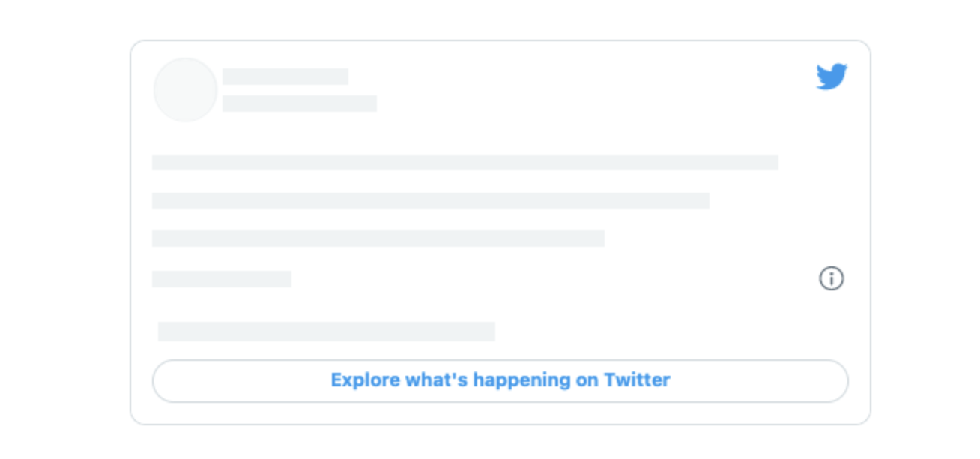This screenshot has width=980, height=459.
Task: Select the first tweet text placeholder line
Action: coord(465,163)
